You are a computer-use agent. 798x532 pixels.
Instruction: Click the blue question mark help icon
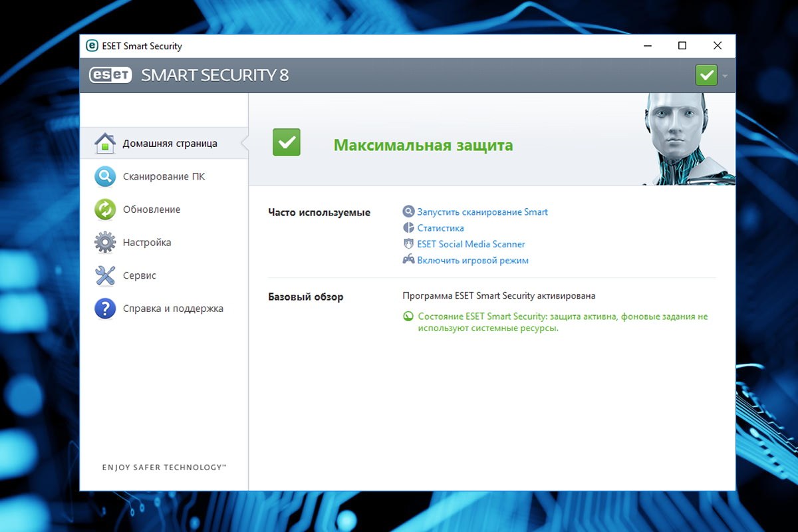(x=105, y=309)
